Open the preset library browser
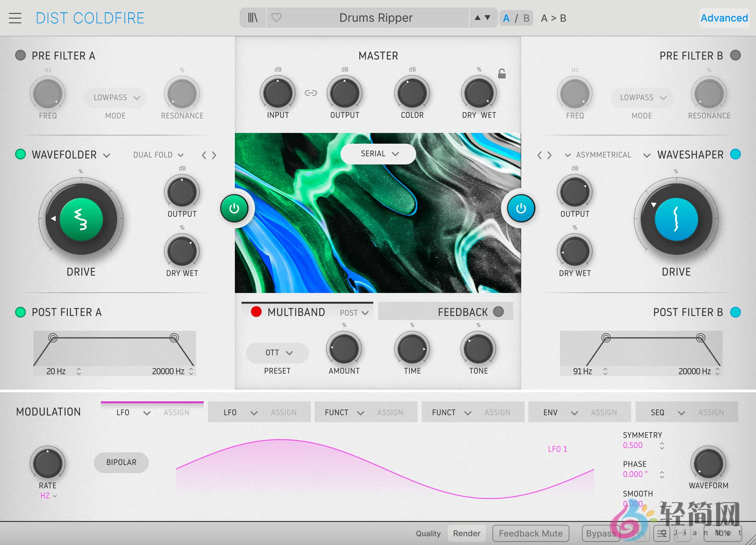Viewport: 756px width, 545px height. [252, 18]
